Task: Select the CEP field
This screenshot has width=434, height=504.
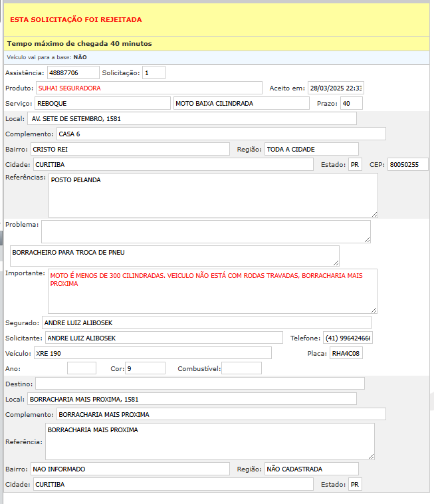Action: [x=407, y=164]
